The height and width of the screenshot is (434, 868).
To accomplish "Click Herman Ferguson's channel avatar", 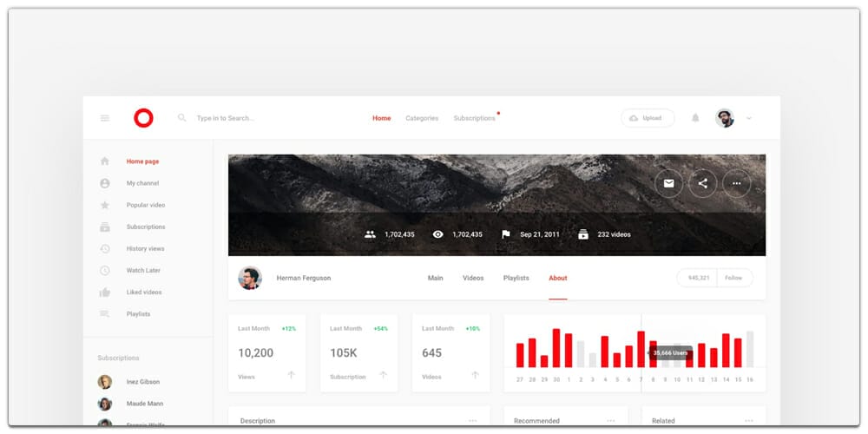I will [x=250, y=278].
